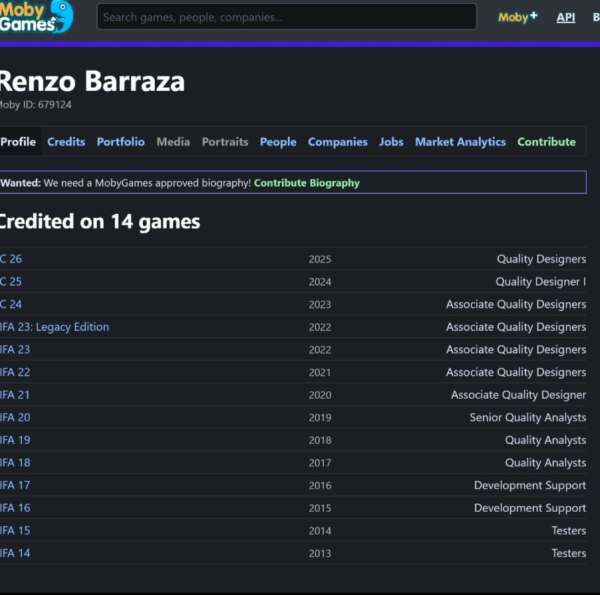This screenshot has width=600, height=595.
Task: Open the Portraits tab
Action: click(225, 142)
